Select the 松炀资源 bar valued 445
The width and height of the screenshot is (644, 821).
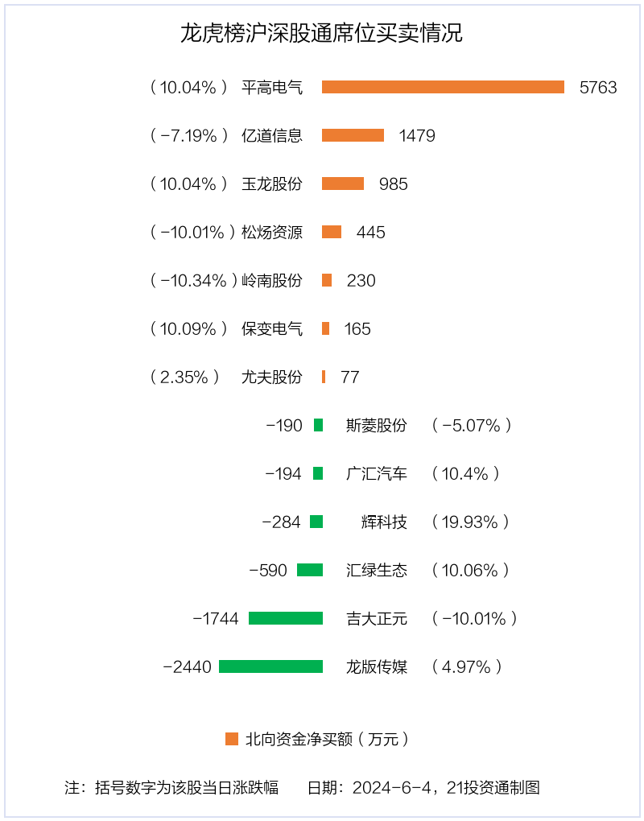point(332,232)
